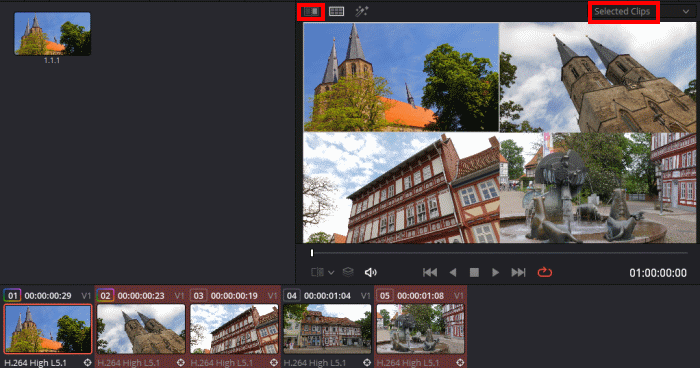Toggle the image wipe viewer icon
Viewport: 700px width, 368px height.
click(x=311, y=11)
